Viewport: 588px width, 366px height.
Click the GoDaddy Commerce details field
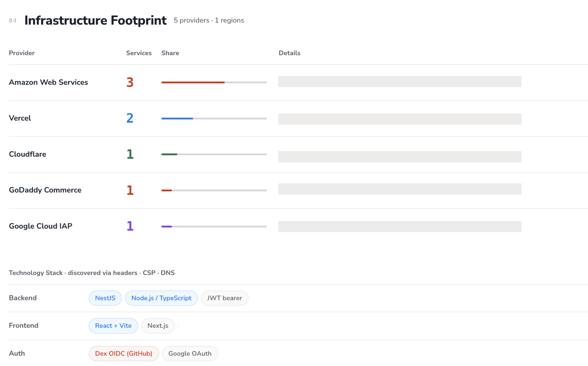pos(400,189)
